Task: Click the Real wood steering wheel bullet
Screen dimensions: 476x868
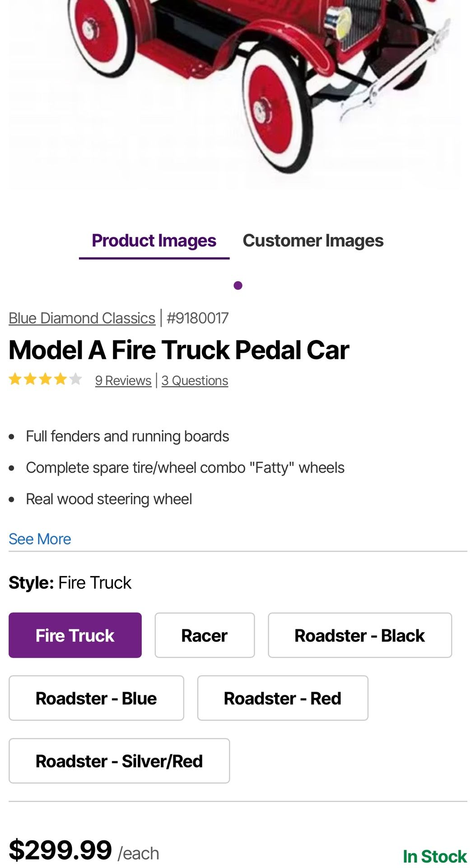Action: tap(109, 499)
